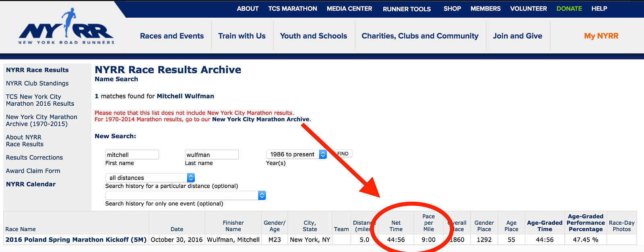Viewport: 644px width, 252px height.
Task: Open NYRR Club Standings
Action: [37, 83]
